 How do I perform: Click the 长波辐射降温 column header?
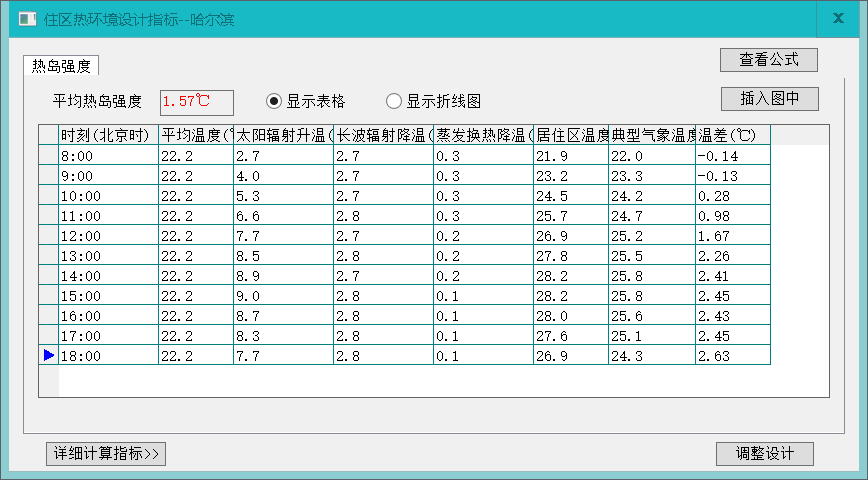tap(383, 135)
